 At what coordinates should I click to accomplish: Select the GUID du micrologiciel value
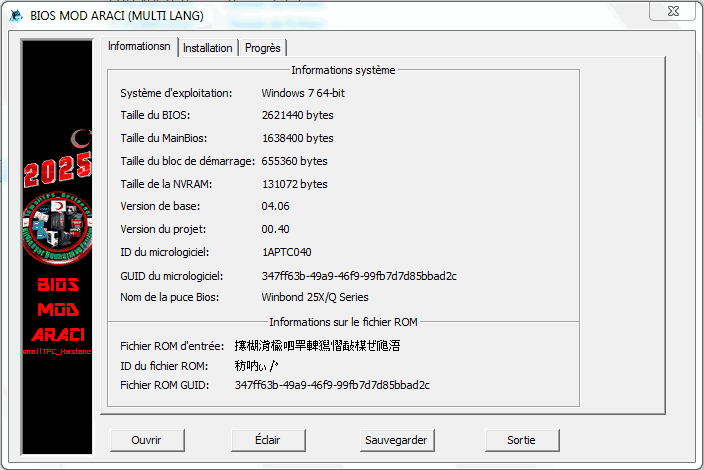(359, 275)
